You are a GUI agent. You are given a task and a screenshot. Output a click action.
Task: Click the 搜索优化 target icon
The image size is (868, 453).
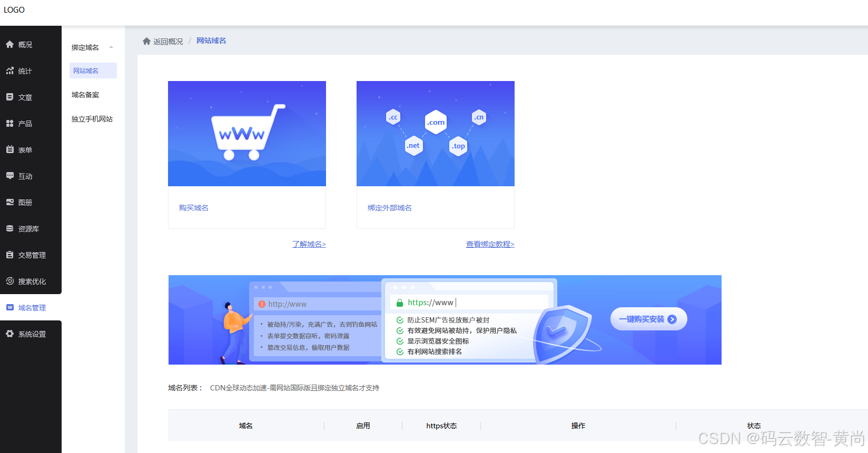tap(9, 281)
